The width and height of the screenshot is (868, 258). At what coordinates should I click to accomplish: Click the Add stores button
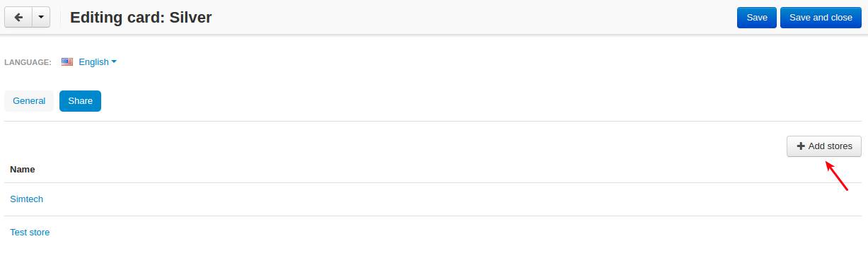824,146
